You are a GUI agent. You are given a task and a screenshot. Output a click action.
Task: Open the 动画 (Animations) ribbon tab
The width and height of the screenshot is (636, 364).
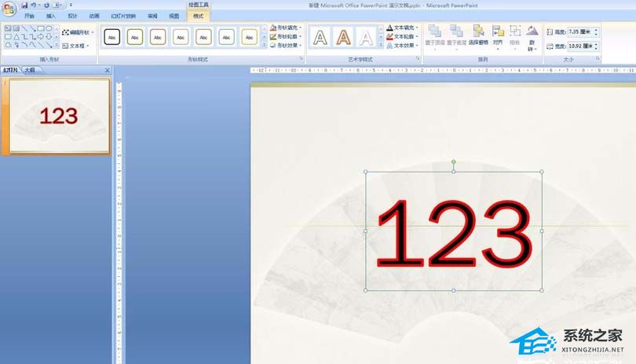[94, 16]
